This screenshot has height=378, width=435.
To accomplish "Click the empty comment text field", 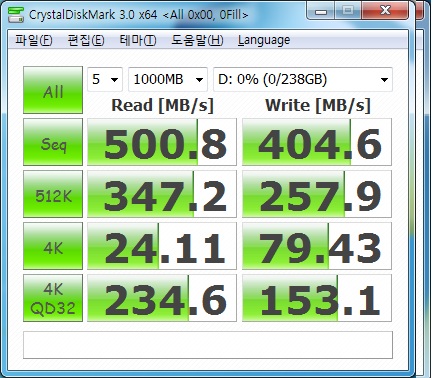I will (x=208, y=345).
